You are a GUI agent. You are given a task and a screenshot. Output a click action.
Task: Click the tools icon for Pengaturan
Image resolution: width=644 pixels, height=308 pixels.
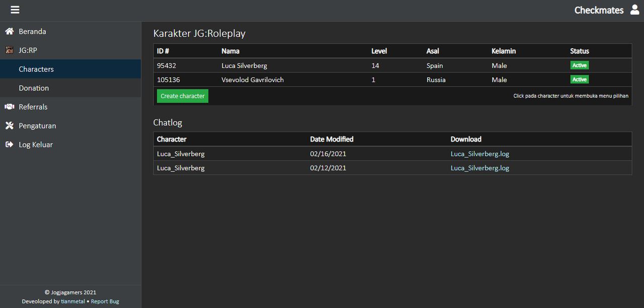pyautogui.click(x=9, y=126)
